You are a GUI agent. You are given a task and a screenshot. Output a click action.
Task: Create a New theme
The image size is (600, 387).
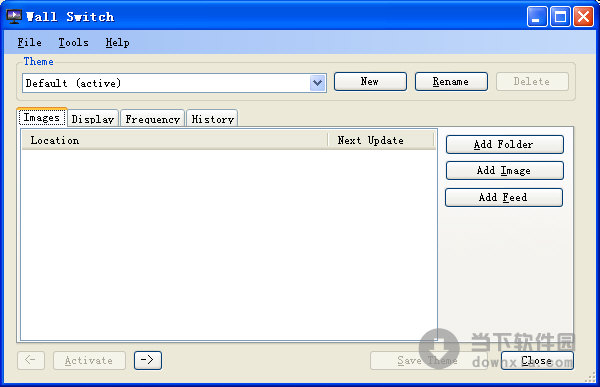pos(370,82)
